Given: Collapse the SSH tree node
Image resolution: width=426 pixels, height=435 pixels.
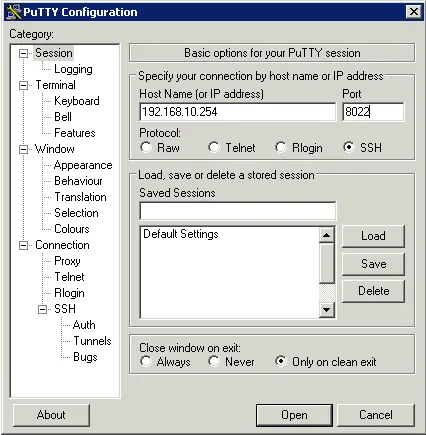Looking at the screenshot, I should [x=42, y=309].
